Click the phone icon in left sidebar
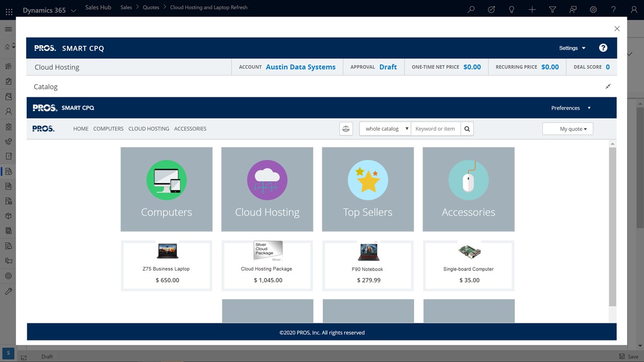Screen dimensions: 644x362 pyautogui.click(x=8, y=142)
